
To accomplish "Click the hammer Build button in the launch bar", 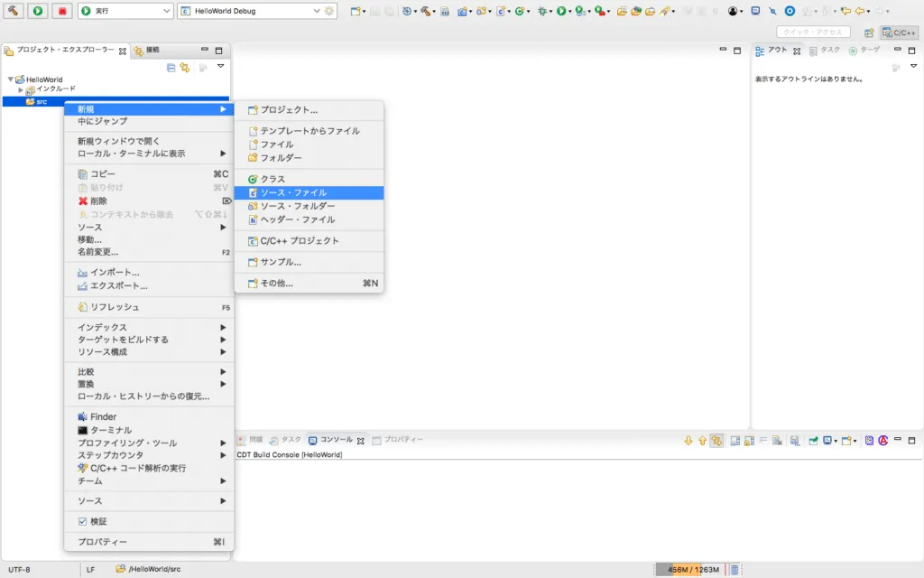I will click(13, 11).
